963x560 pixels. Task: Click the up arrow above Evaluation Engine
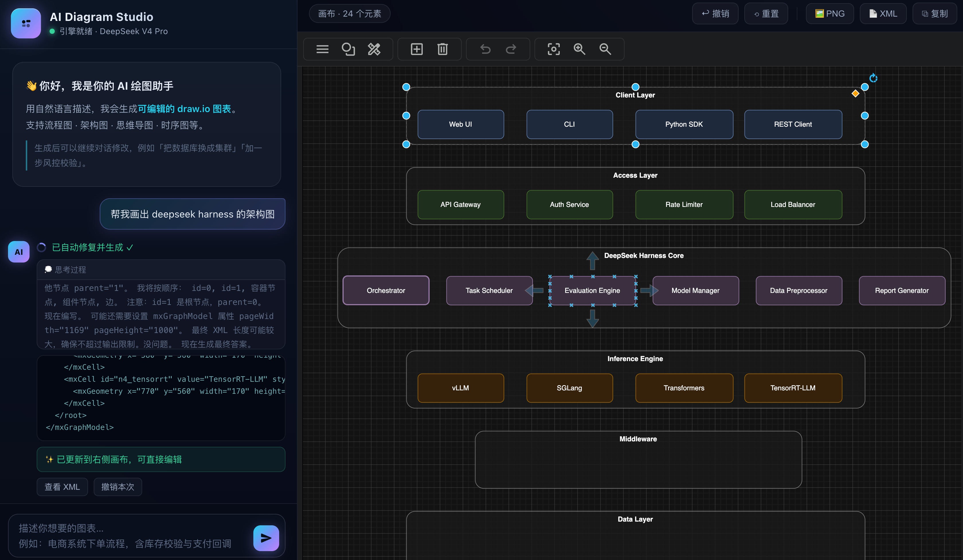click(x=592, y=261)
